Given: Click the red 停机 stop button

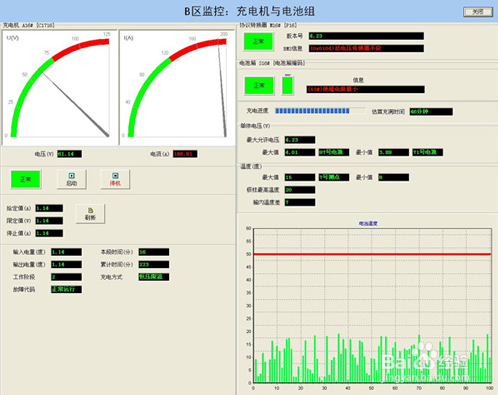Looking at the screenshot, I should [x=115, y=179].
